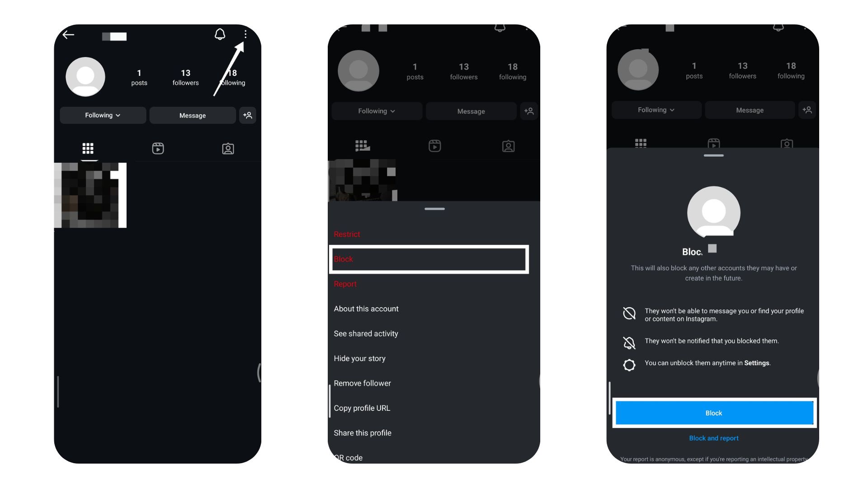This screenshot has height=488, width=868.
Task: Tap the Reels tab icon
Action: (157, 148)
